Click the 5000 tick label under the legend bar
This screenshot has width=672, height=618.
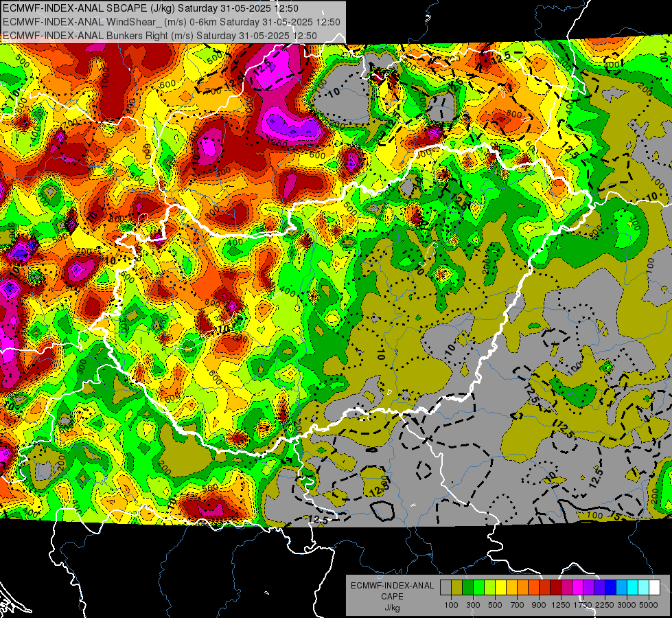click(649, 605)
